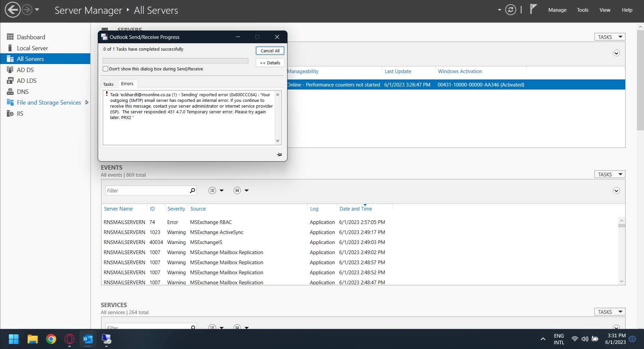Click the All Servers icon

click(x=10, y=59)
